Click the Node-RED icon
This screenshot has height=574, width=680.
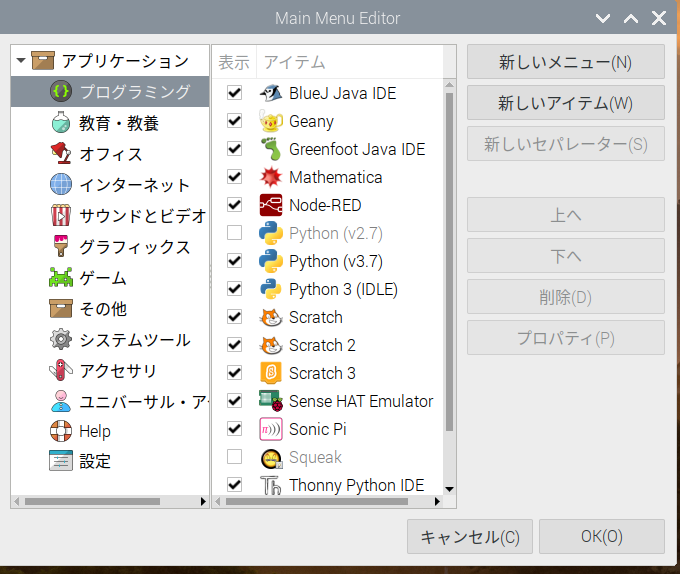271,205
